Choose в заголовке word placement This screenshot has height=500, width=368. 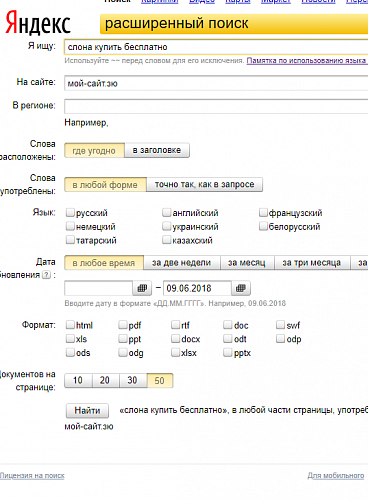point(157,150)
